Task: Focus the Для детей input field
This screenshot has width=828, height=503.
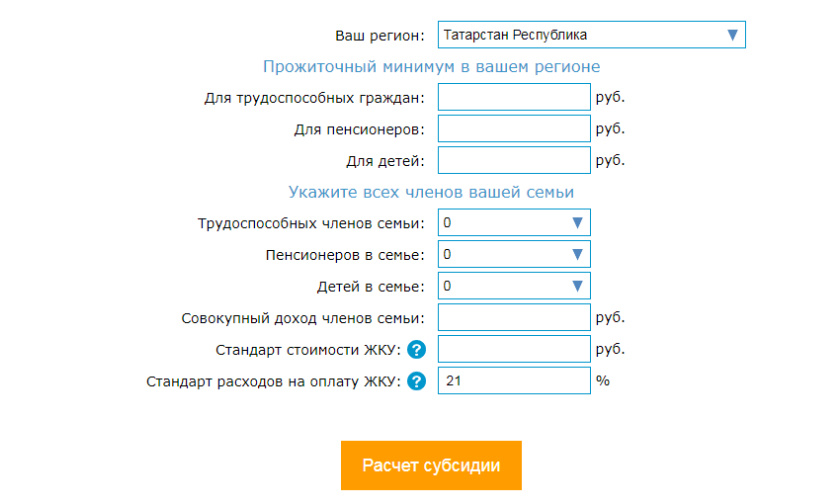Action: tap(514, 160)
